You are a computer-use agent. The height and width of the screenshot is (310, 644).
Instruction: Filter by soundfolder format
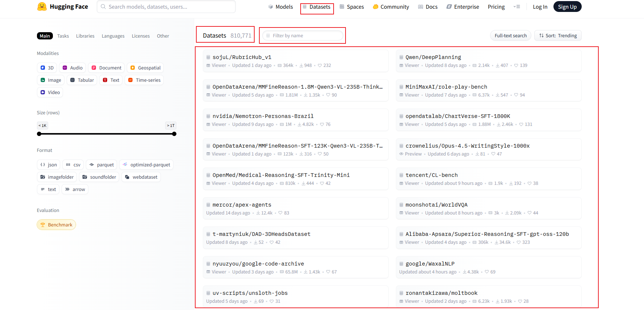99,177
